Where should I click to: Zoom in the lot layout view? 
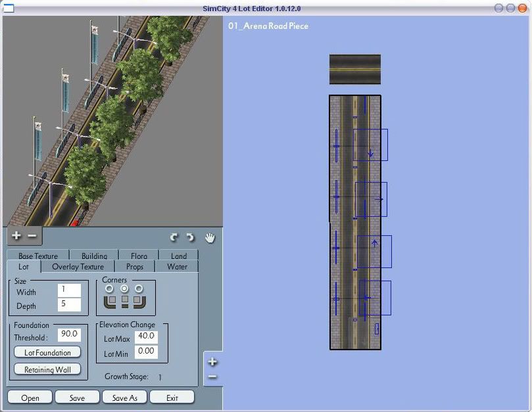pyautogui.click(x=212, y=362)
